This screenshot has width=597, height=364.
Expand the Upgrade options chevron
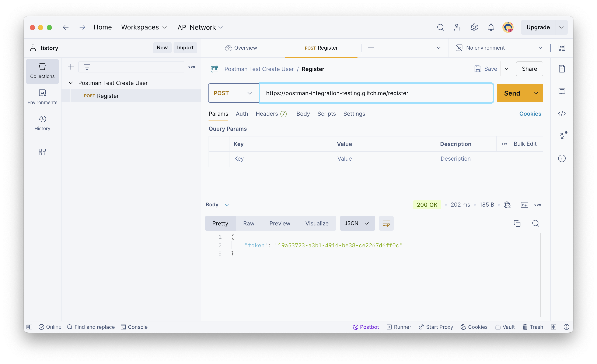coord(561,27)
